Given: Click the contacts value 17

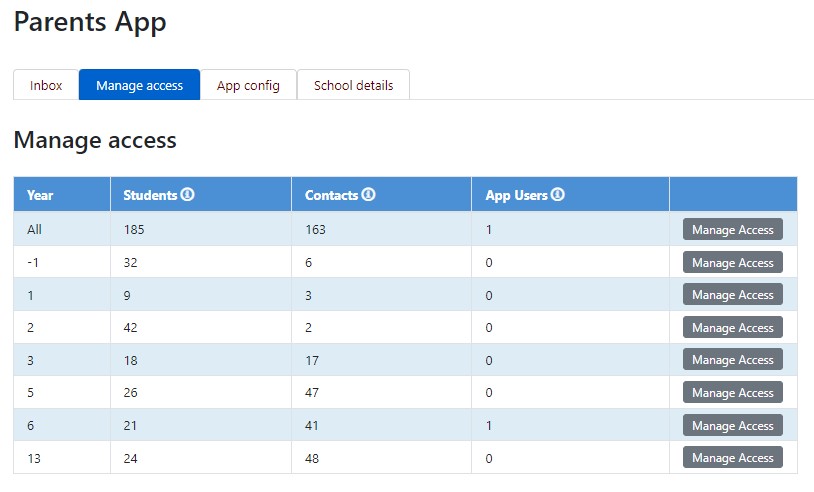Looking at the screenshot, I should 311,360.
